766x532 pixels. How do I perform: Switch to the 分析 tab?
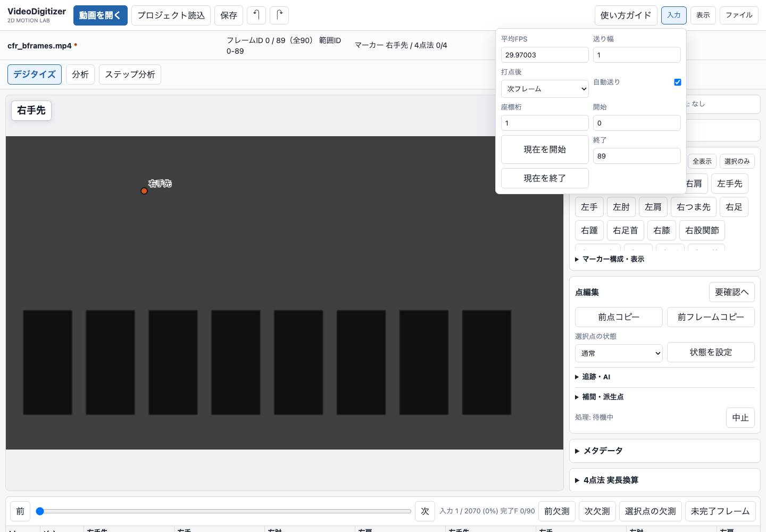pyautogui.click(x=80, y=74)
